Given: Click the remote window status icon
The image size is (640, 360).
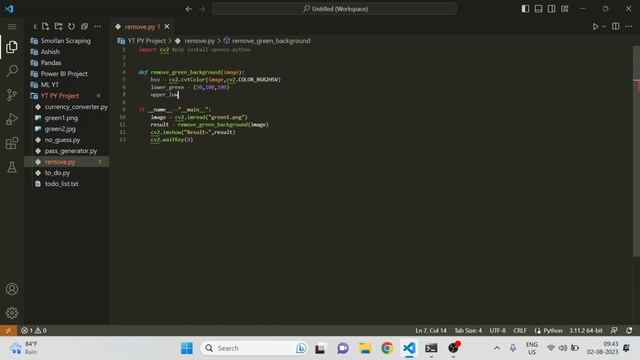Looking at the screenshot, I should click(8, 330).
